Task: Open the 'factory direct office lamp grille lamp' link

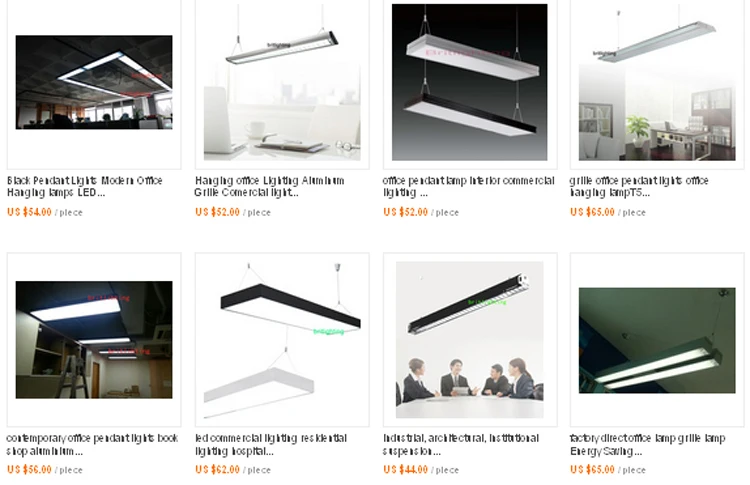Action: click(648, 444)
